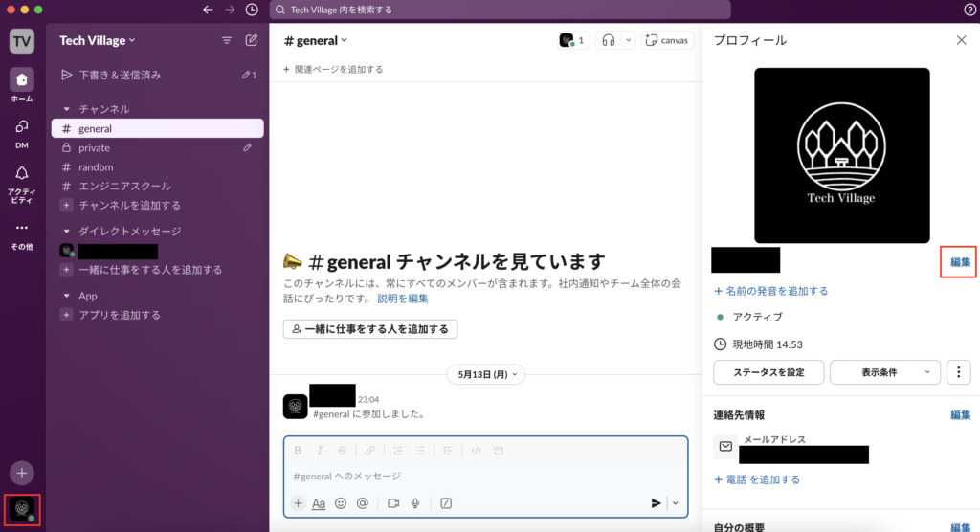Click the mention @ icon in composer

pos(363,503)
